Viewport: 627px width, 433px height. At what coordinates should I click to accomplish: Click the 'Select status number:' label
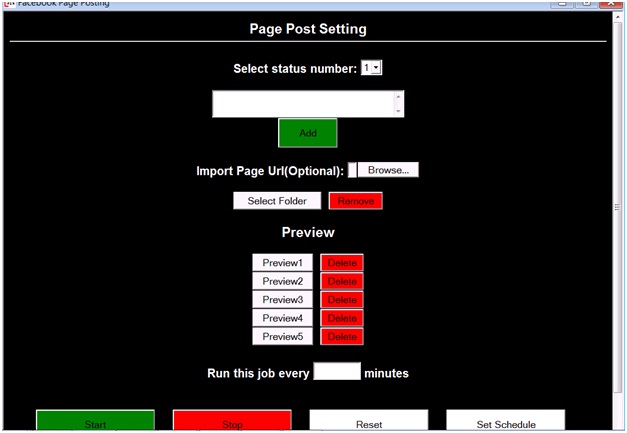coord(295,68)
